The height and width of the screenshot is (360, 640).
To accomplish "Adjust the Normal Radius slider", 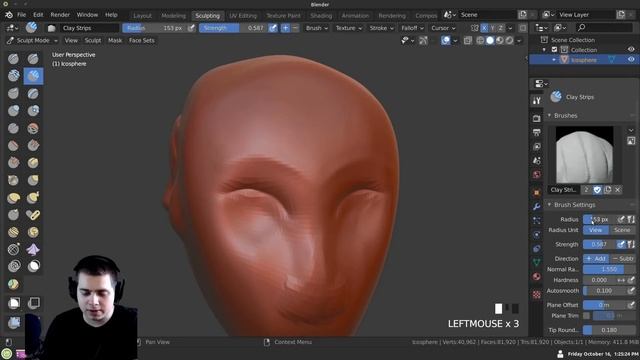I will click(609, 269).
